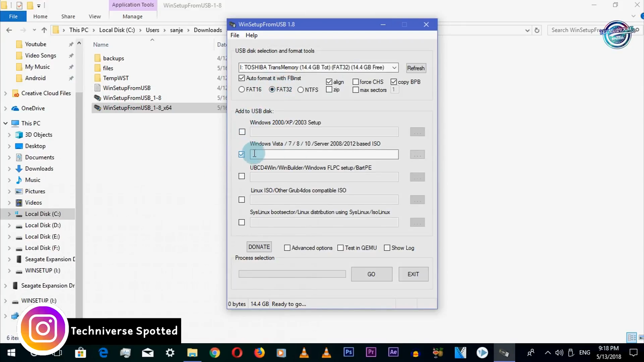This screenshot has width=644, height=362.
Task: Open WinSetupFromUSB File menu
Action: (235, 35)
